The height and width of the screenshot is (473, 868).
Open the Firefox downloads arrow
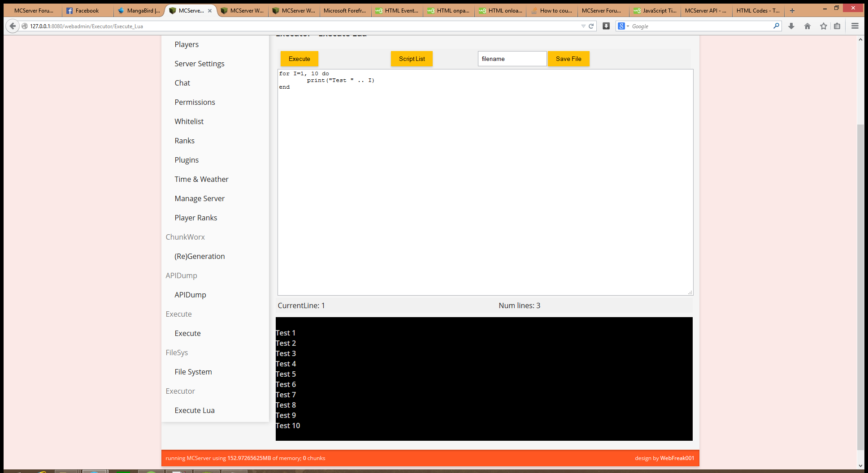(x=791, y=26)
